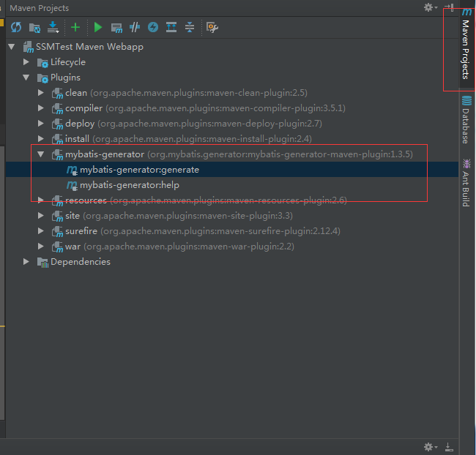Collapse the Plugins node arrow

point(26,78)
